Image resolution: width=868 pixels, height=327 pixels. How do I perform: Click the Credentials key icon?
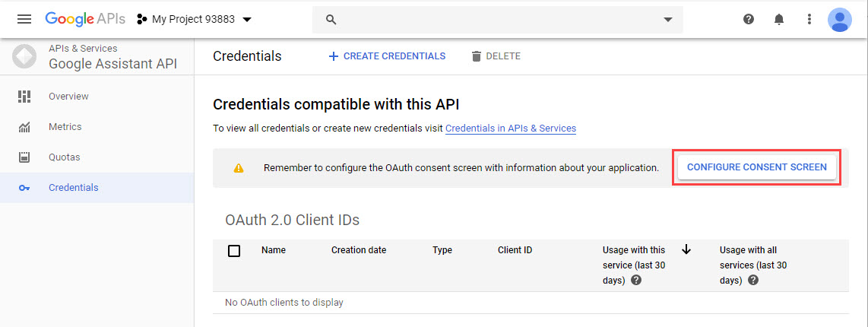(24, 188)
